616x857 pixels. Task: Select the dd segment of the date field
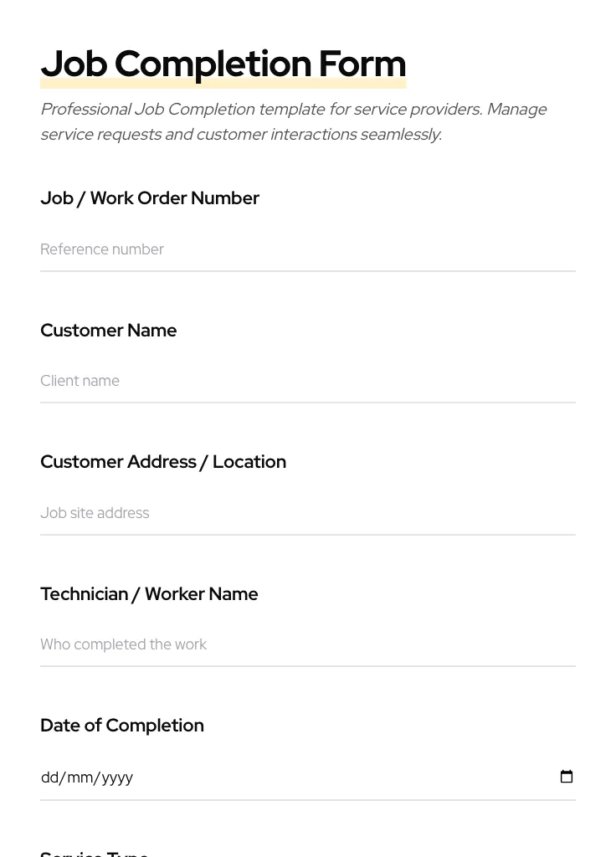click(x=51, y=777)
